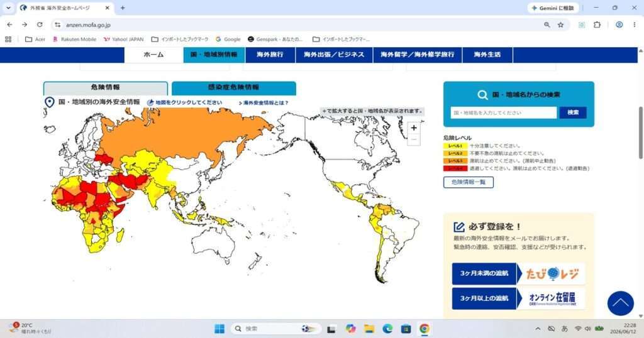
Task: Zoom in the map with plus button
Action: (414, 128)
